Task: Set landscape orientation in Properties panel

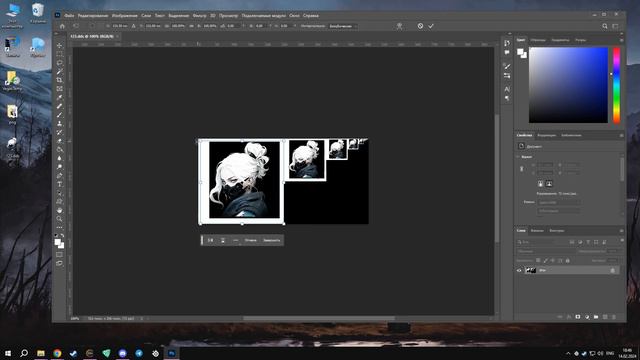Action: click(549, 184)
